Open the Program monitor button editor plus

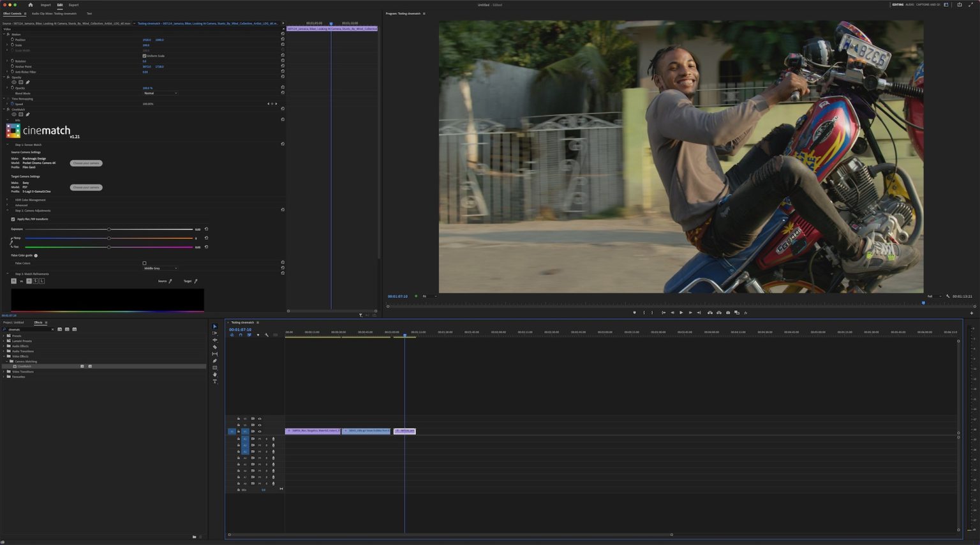click(972, 313)
